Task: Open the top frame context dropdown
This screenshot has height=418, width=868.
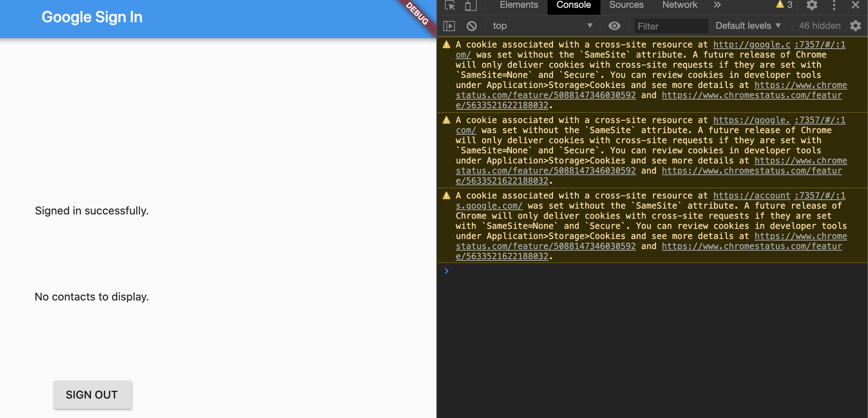Action: tap(542, 26)
